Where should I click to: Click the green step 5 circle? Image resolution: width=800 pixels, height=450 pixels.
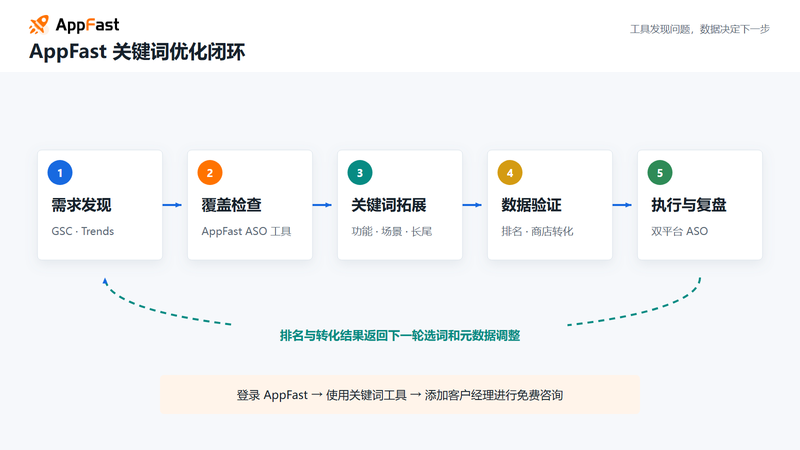[660, 173]
